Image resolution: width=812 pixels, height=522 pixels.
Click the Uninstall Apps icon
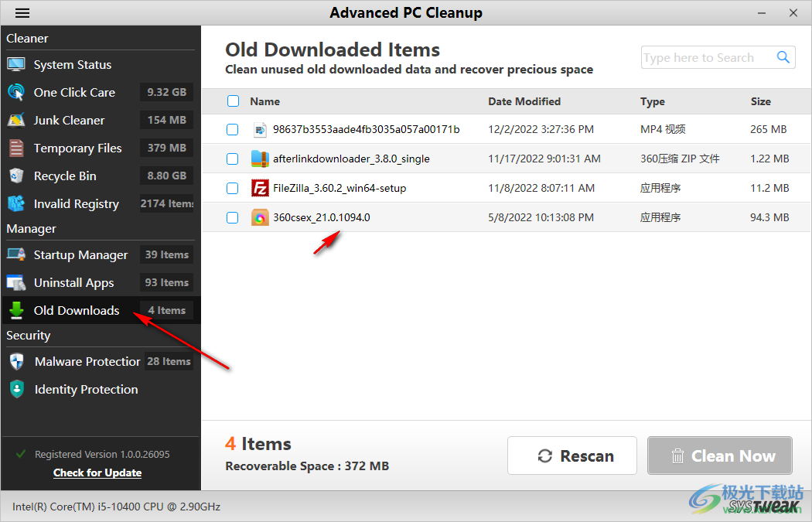(x=16, y=283)
